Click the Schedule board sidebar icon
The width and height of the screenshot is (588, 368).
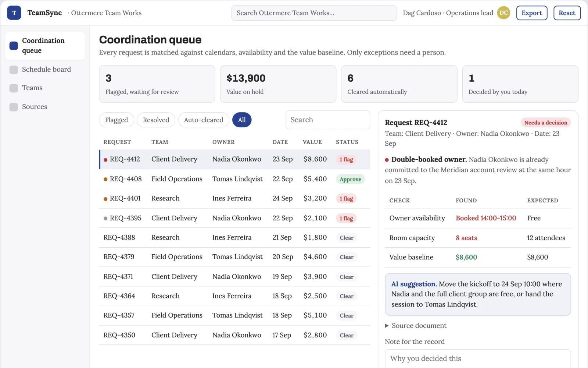click(x=14, y=70)
